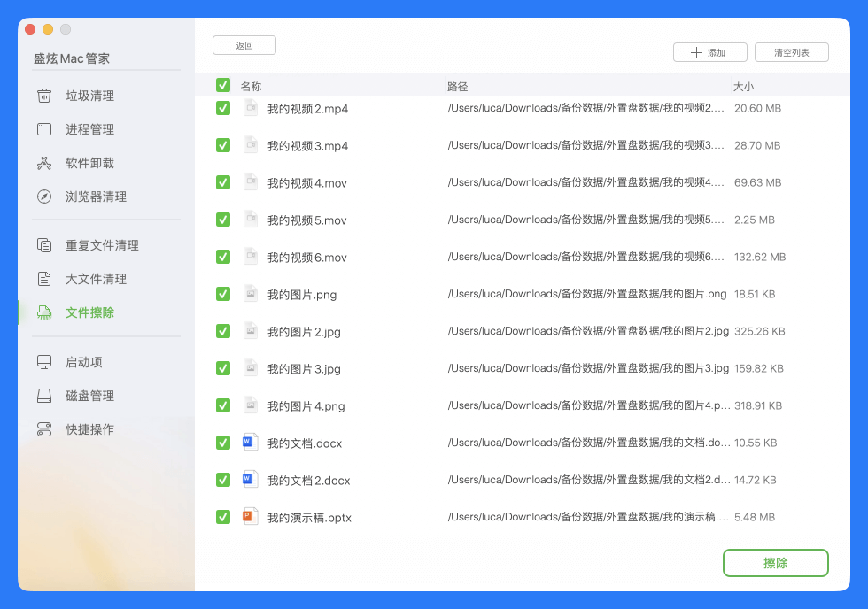
Task: Open 进程管理 via its sidebar icon
Action: click(43, 129)
